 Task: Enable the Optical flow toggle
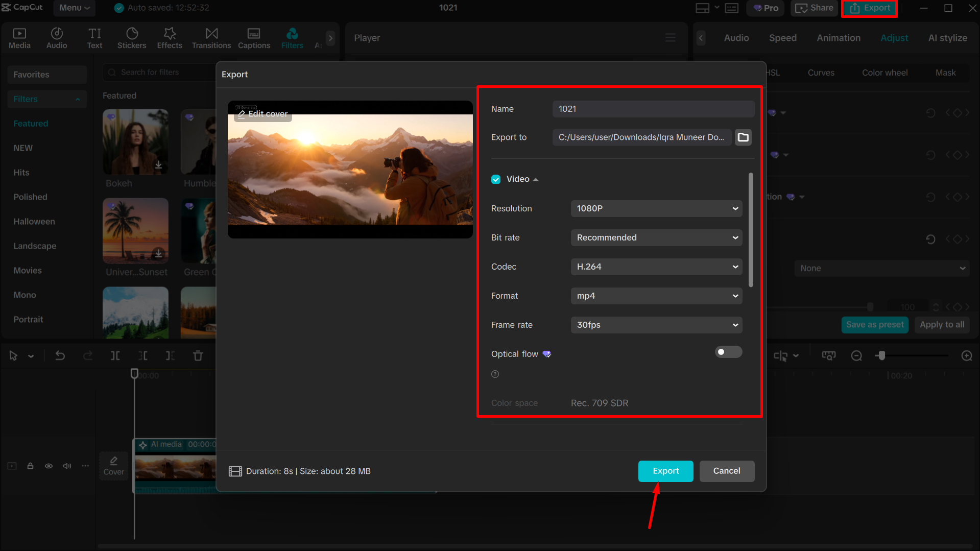pos(728,352)
